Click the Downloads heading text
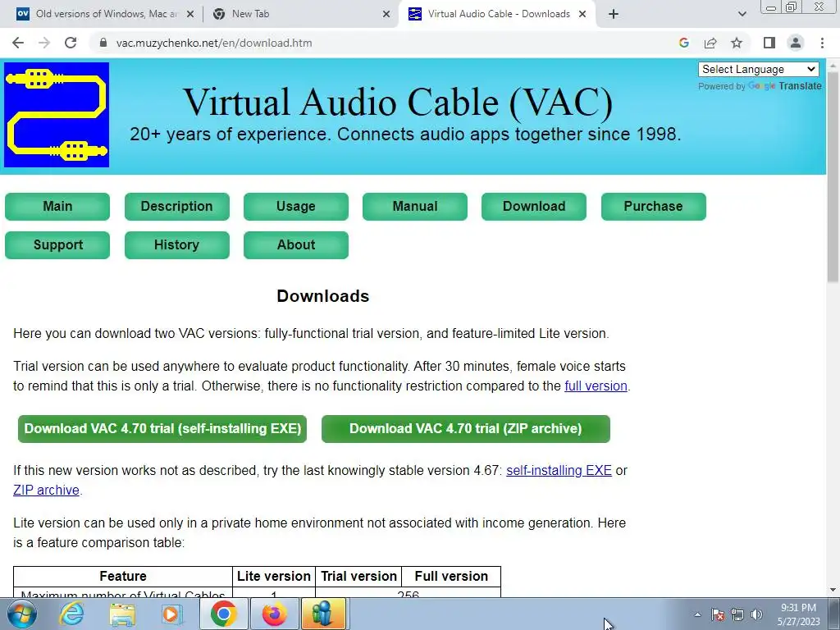 323,296
